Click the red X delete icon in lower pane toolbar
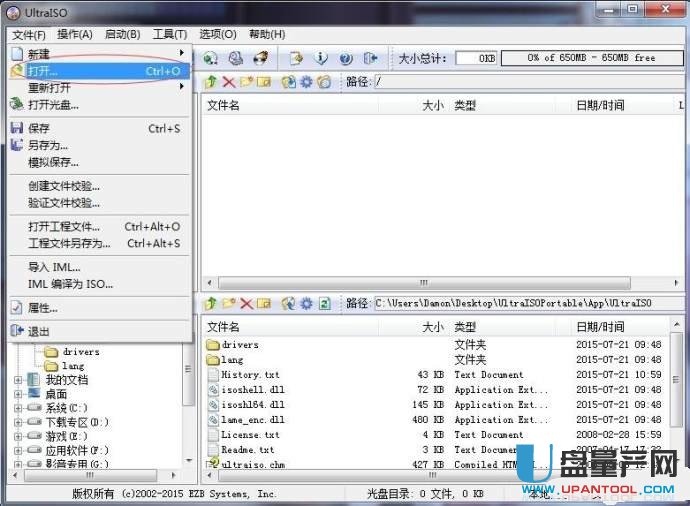 tap(246, 303)
